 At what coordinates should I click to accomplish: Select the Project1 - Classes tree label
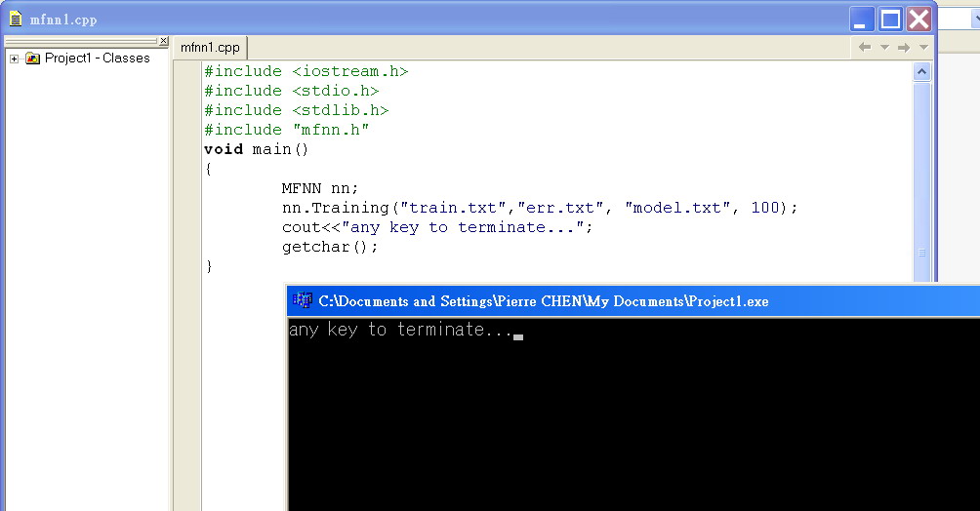click(98, 59)
